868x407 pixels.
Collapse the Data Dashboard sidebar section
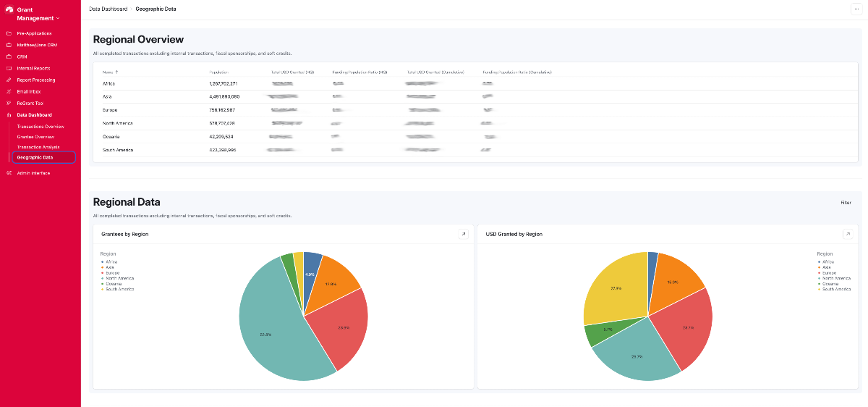point(34,114)
